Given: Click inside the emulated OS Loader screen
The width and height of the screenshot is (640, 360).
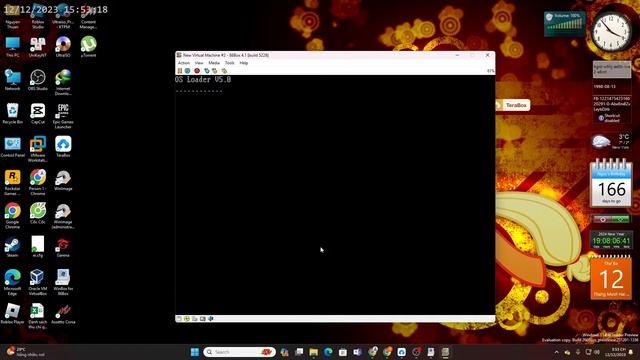Looking at the screenshot, I should (335, 194).
